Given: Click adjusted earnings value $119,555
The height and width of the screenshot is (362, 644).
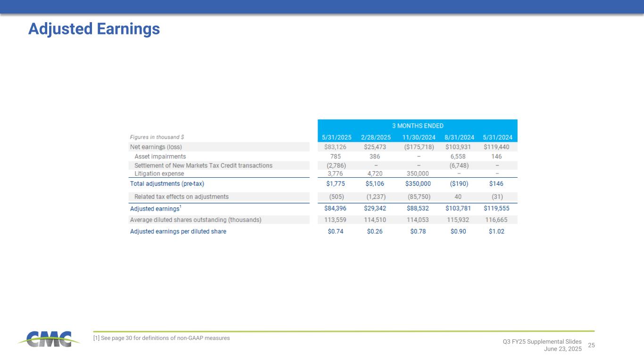Looking at the screenshot, I should click(x=497, y=208).
